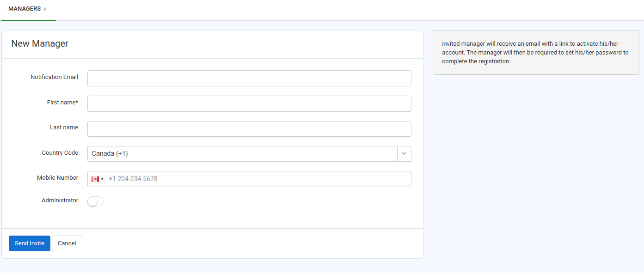Click the chevron next to MANAGERS
The width and height of the screenshot is (644, 273).
[x=45, y=9]
